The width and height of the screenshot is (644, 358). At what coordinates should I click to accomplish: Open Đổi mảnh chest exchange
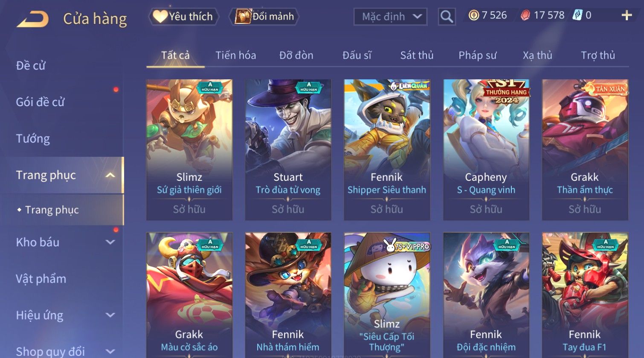pos(264,17)
